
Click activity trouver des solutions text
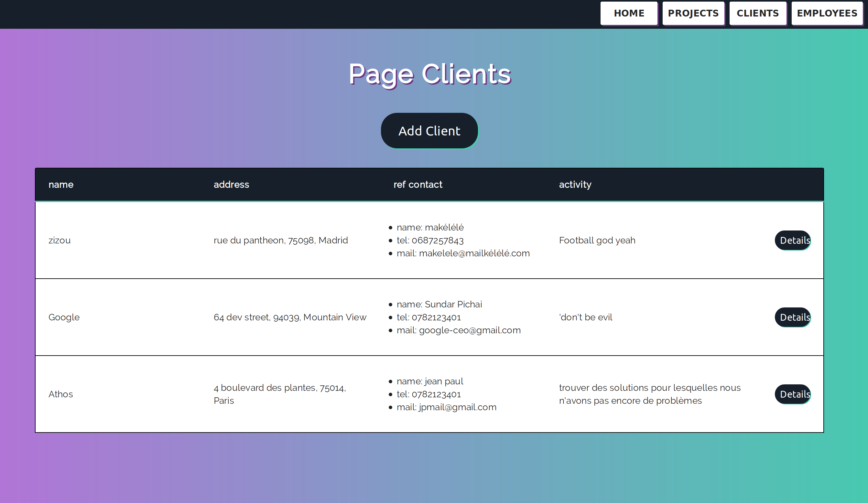click(x=650, y=394)
